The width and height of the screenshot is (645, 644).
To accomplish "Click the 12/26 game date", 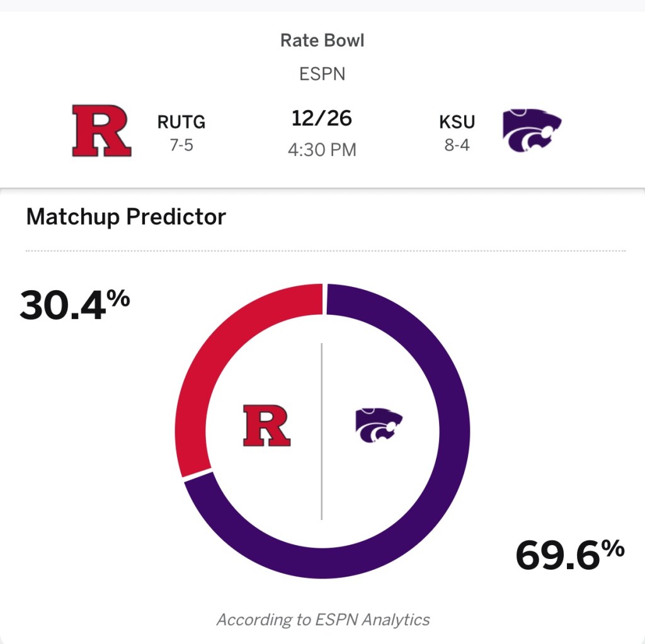I will [x=322, y=118].
